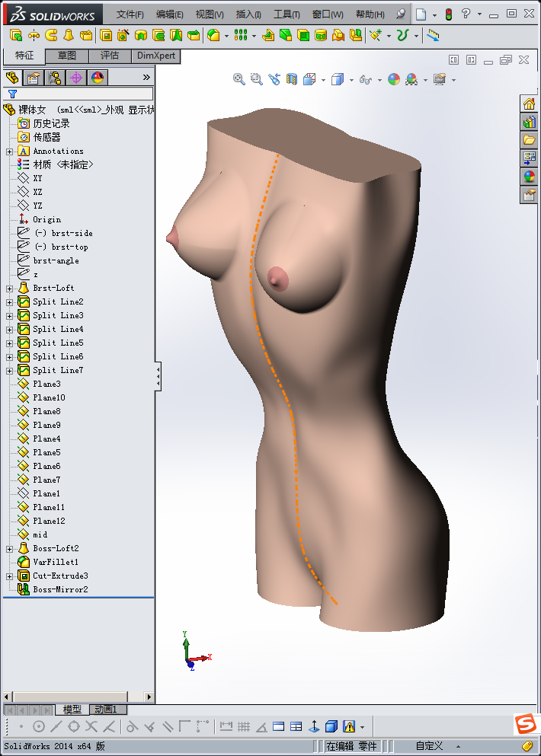Open the Design Library task pane
This screenshot has width=541, height=756.
(x=529, y=122)
